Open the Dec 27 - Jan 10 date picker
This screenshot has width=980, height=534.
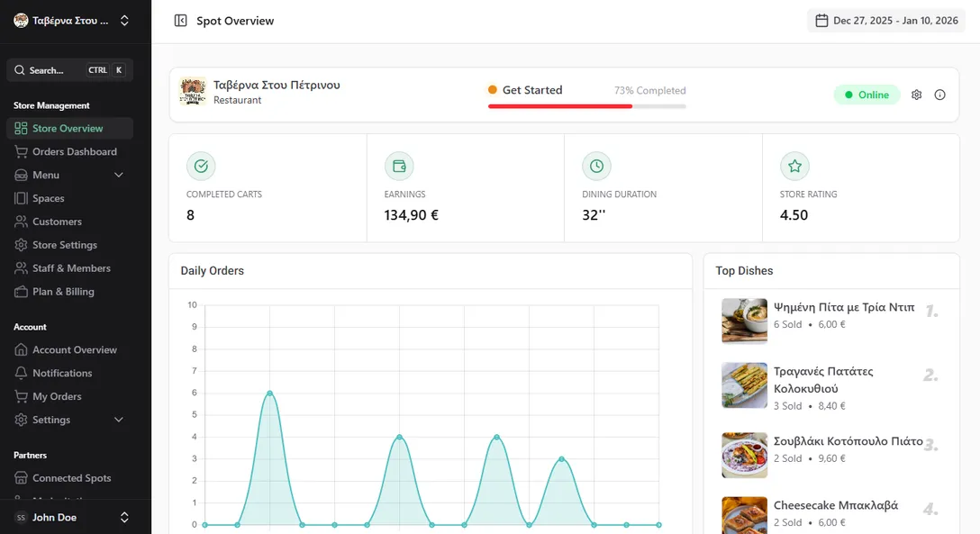point(885,20)
